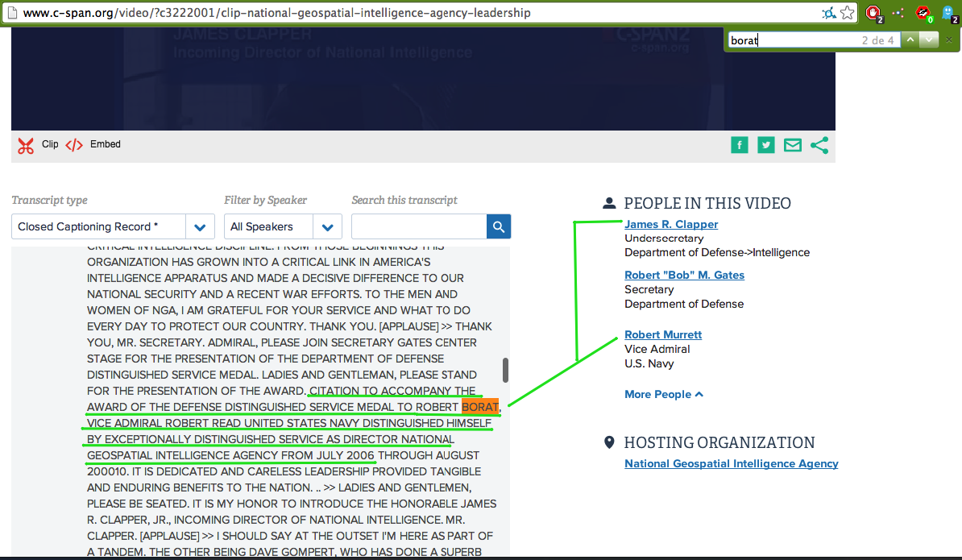Open James R. Clapper profile link

click(671, 225)
